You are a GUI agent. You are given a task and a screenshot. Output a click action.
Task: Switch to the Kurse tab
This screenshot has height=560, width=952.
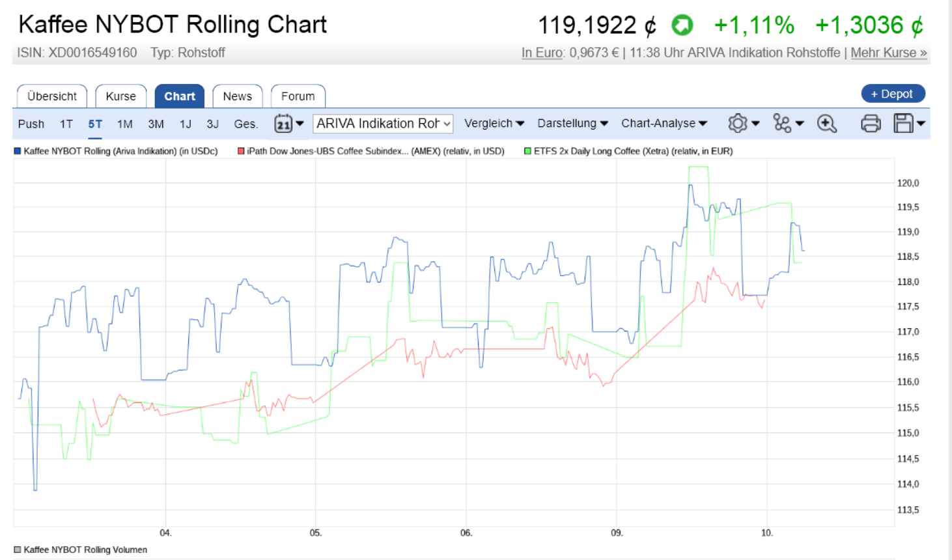(x=121, y=96)
